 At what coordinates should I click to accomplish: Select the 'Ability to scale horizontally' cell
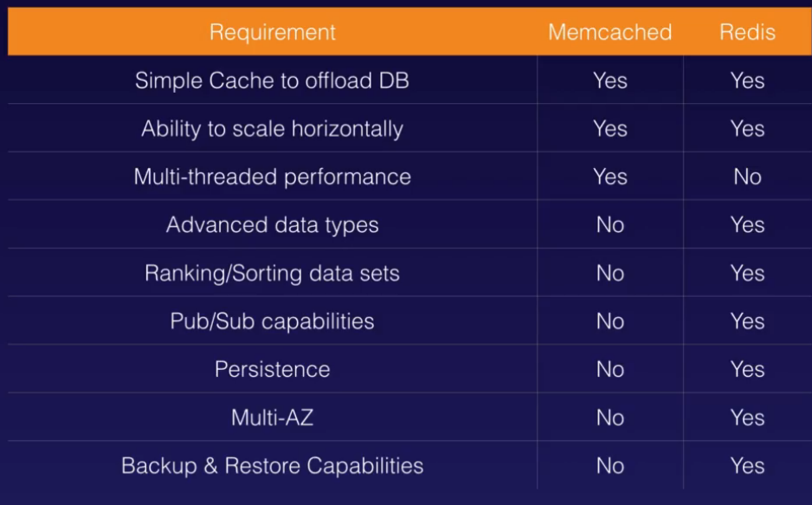click(272, 129)
